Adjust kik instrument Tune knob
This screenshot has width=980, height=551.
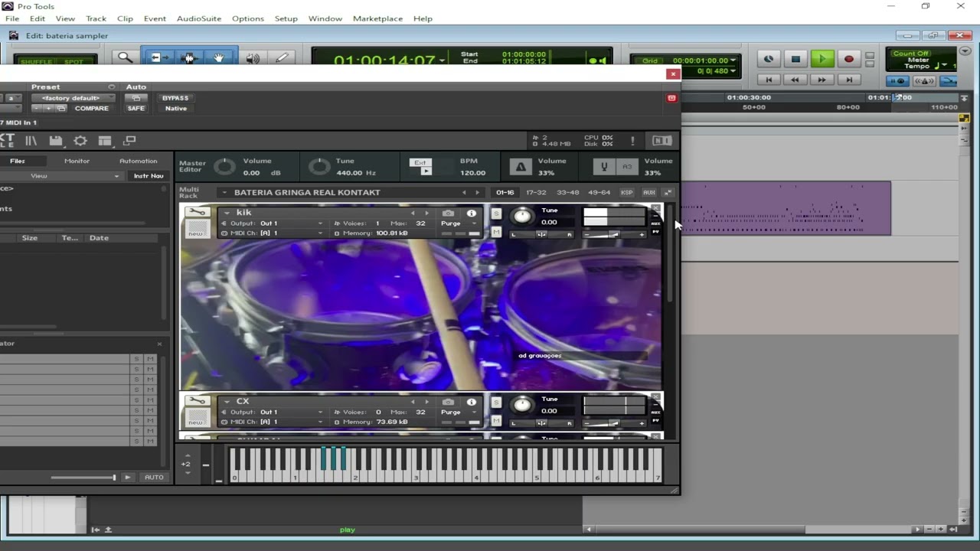[521, 217]
